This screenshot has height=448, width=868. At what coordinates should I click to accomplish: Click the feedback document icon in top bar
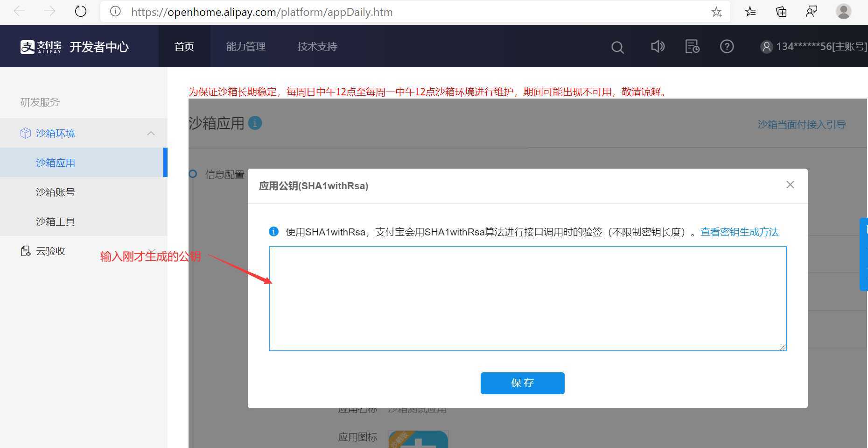coord(692,46)
